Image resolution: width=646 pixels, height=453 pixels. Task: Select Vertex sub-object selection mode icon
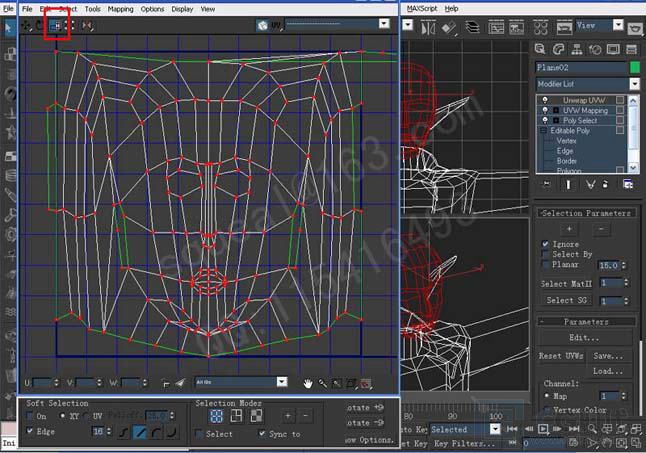click(x=217, y=416)
